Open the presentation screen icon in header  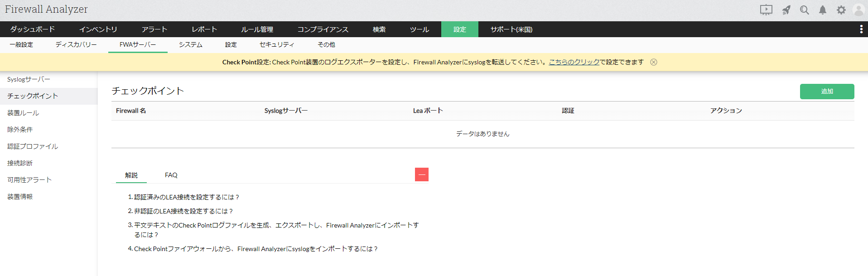[x=766, y=10]
